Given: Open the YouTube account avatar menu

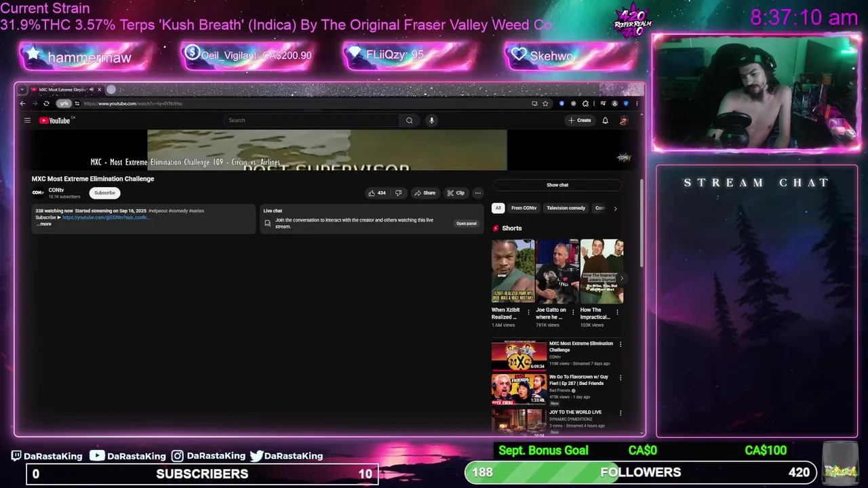Looking at the screenshot, I should click(x=623, y=121).
